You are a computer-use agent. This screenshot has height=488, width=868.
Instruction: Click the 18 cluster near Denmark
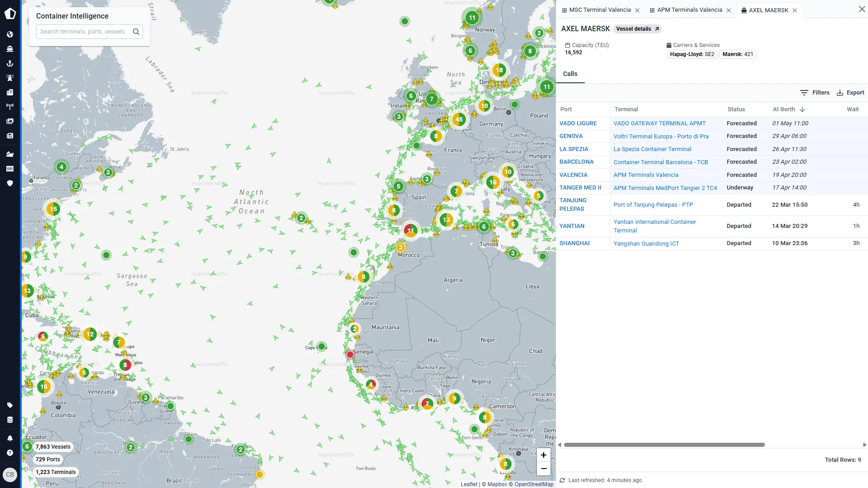tap(499, 70)
